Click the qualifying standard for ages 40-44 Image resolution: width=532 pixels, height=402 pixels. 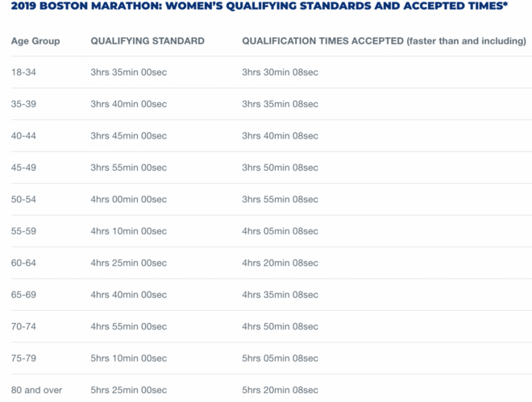[128, 136]
